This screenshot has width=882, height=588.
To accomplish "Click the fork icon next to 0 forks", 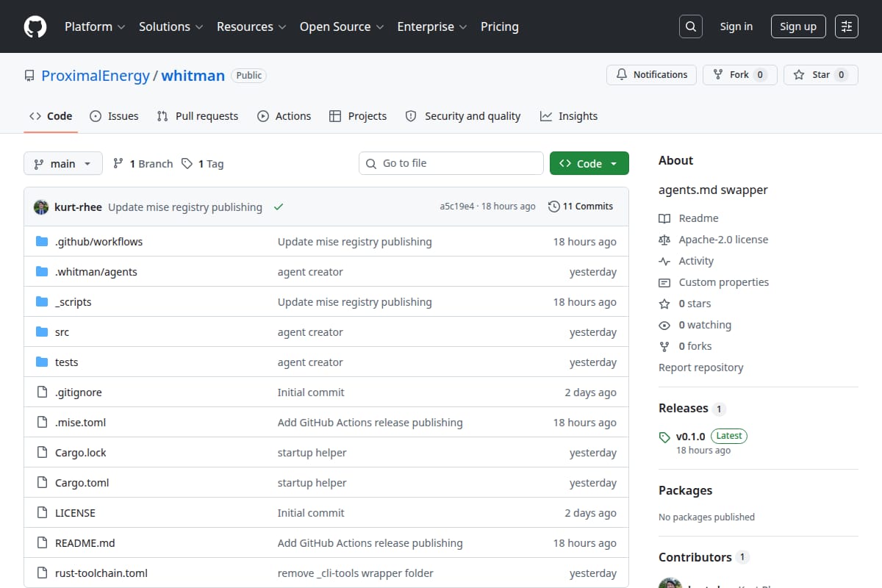I will [664, 346].
